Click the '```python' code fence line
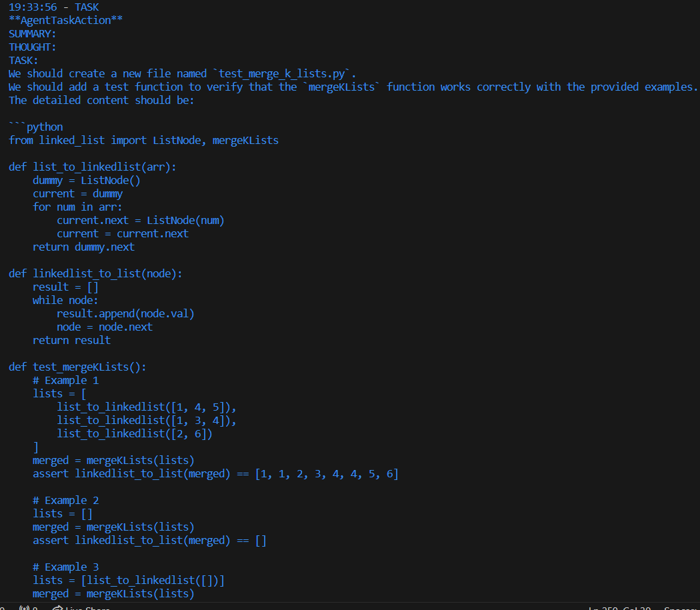This screenshot has width=700, height=610. pos(36,127)
